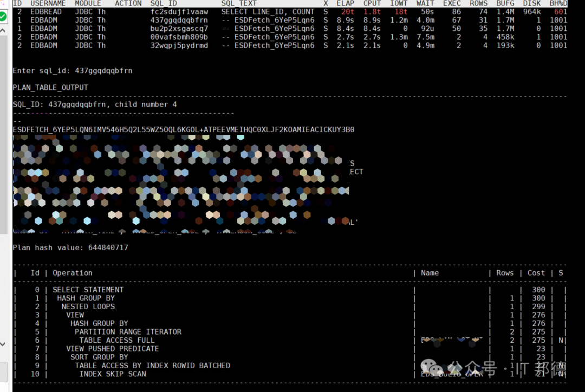This screenshot has width=585, height=392.
Task: Click the VIEW PUSHED PREDICATE operation
Action: point(112,348)
